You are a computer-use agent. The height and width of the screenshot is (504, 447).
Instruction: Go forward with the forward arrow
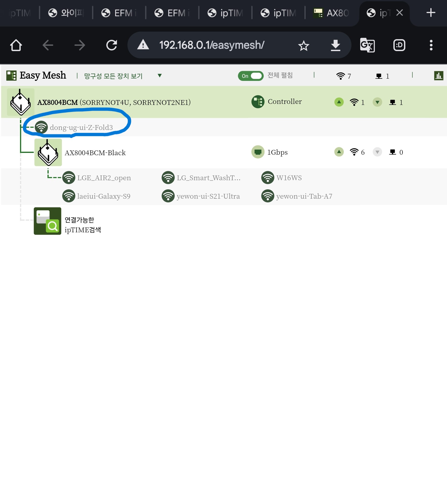[80, 45]
